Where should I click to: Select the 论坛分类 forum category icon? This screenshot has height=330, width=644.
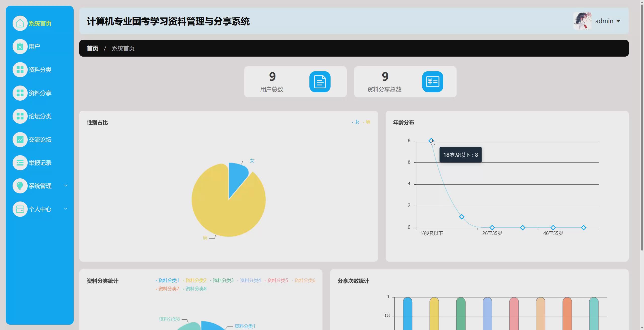(x=20, y=116)
